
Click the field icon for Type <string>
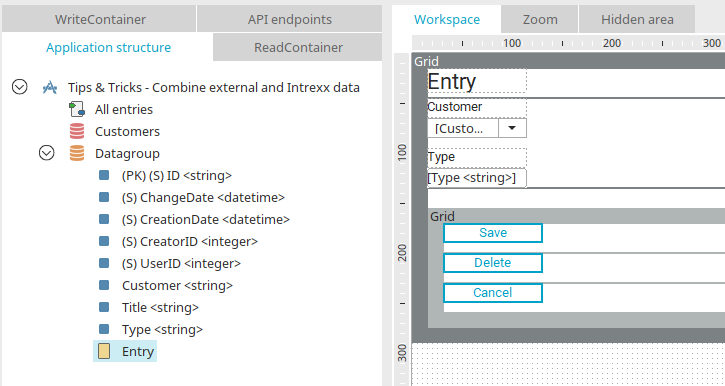pos(104,329)
